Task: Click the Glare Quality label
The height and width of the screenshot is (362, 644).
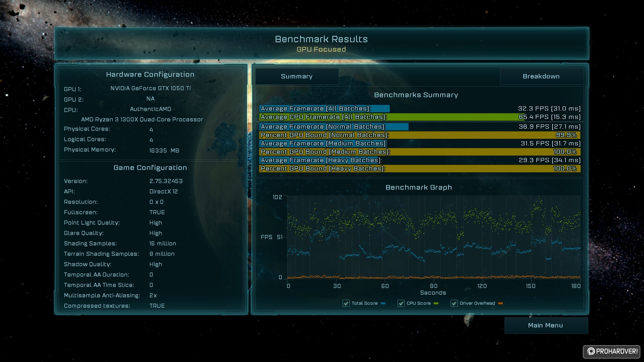Action: click(84, 233)
